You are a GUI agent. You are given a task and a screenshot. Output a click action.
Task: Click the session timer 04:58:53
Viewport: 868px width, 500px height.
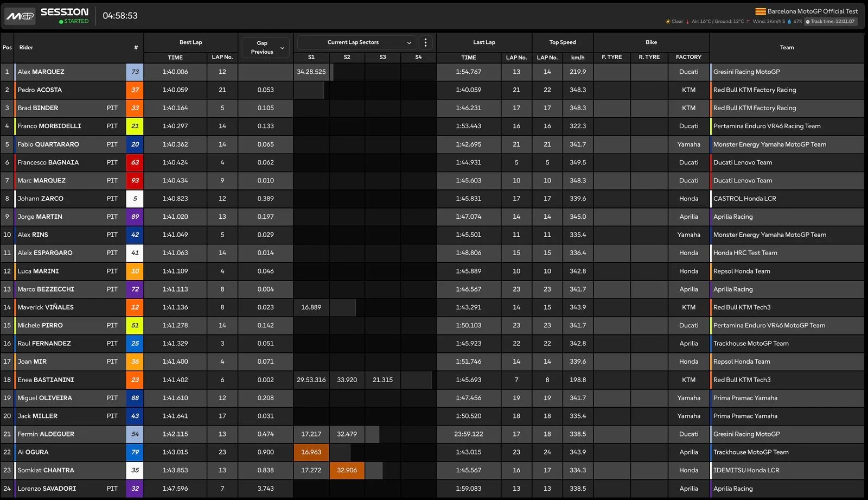120,16
